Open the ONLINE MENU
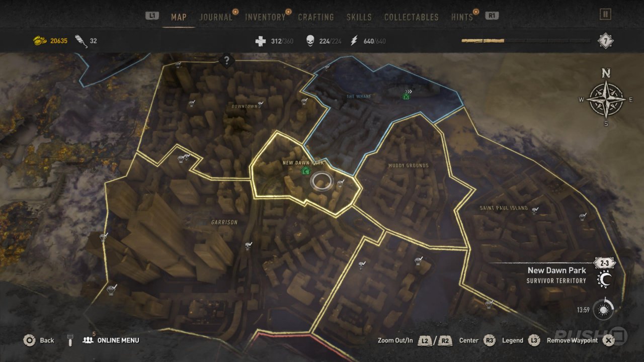Viewport: 644px width, 362px height. point(111,340)
